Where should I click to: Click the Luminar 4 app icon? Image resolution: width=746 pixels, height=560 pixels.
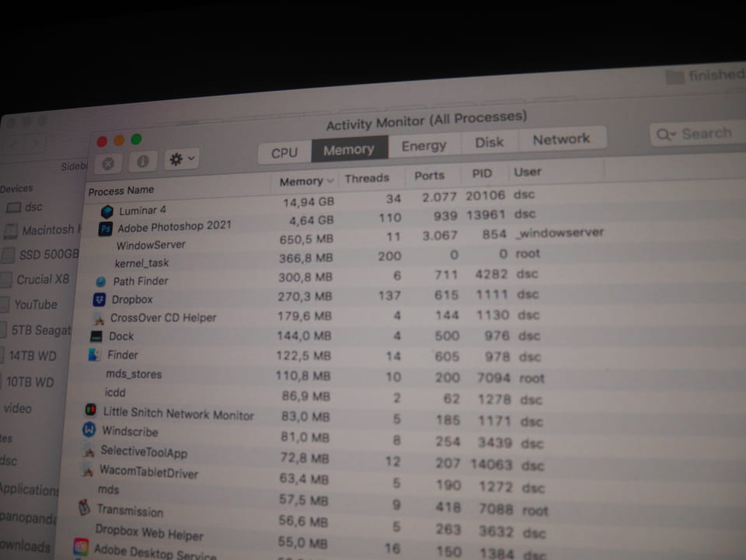click(x=107, y=211)
